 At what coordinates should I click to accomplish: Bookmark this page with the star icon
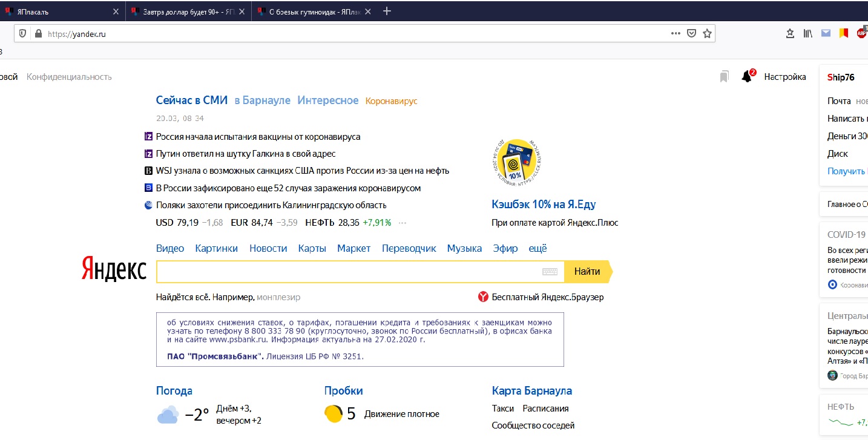707,34
